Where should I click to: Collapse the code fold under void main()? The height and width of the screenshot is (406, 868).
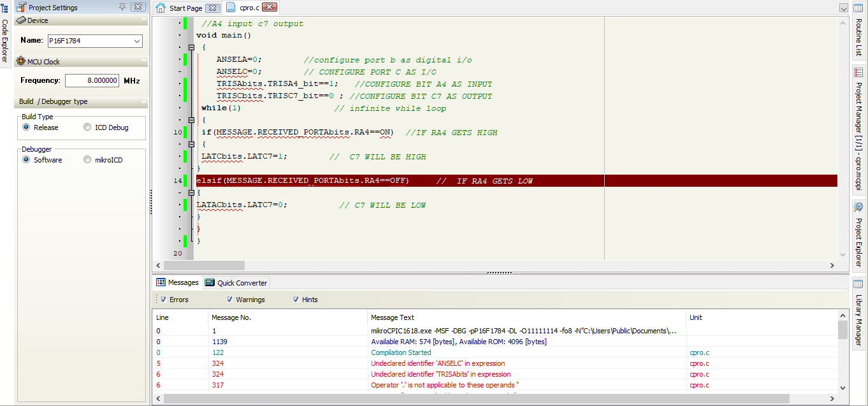[191, 48]
